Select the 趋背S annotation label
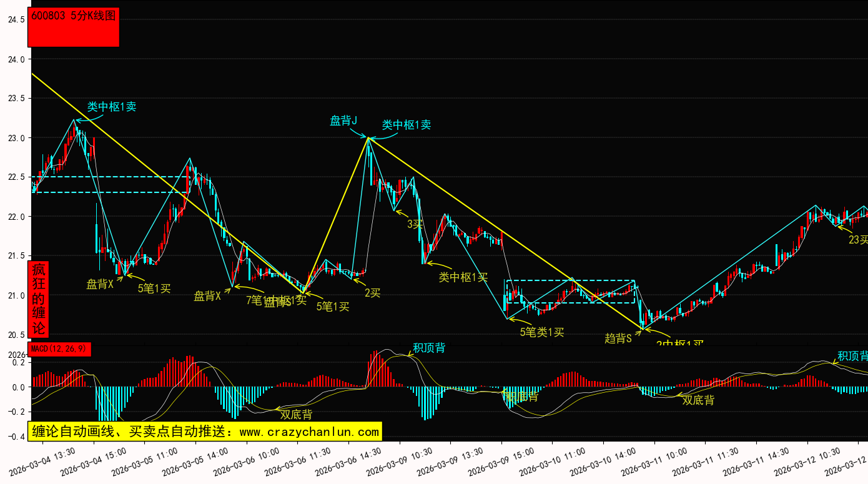 [x=618, y=338]
